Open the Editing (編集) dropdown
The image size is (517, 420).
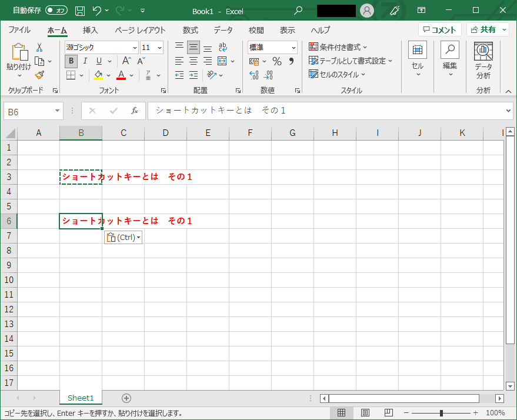tap(450, 59)
